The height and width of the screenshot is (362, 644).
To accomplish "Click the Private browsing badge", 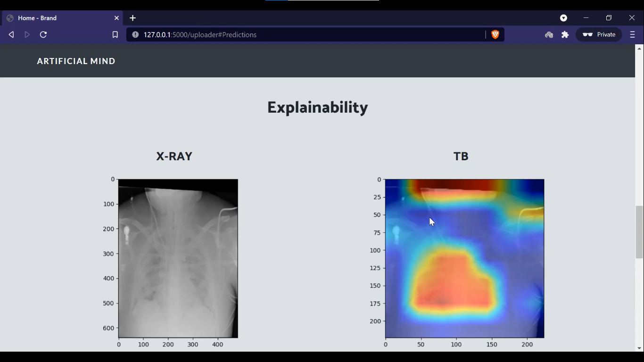I will click(x=598, y=34).
